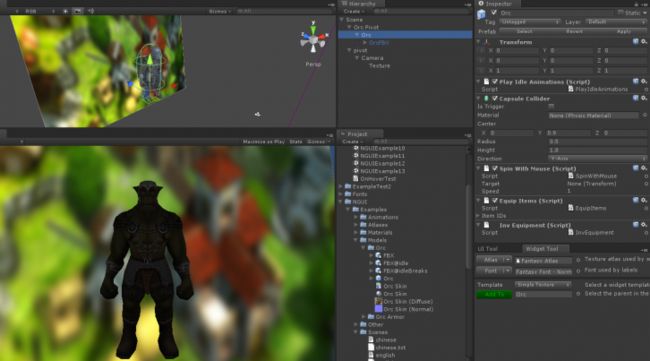The image size is (650, 361).
Task: Click the Orc GameObject cube icon
Action: [x=481, y=15]
